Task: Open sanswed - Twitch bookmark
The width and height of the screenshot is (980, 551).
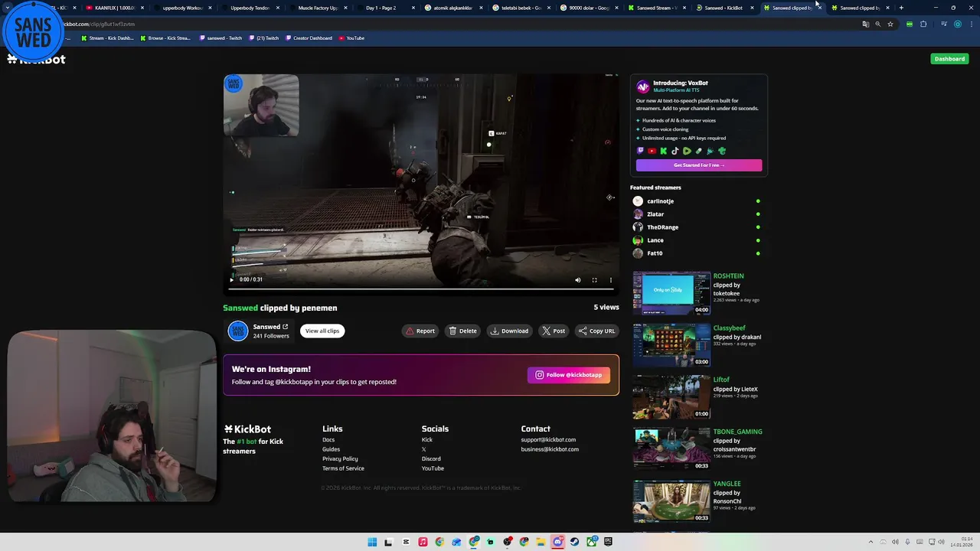Action: pos(221,38)
